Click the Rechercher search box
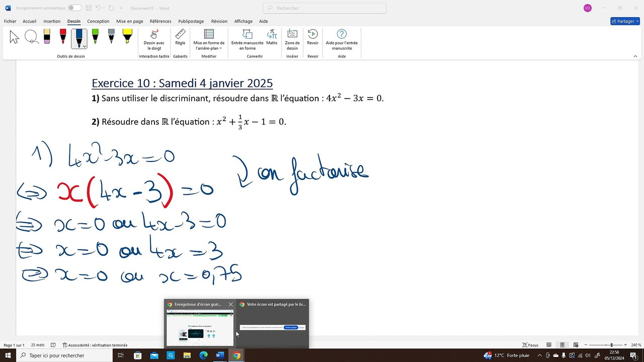The height and width of the screenshot is (362, 644). click(x=325, y=8)
